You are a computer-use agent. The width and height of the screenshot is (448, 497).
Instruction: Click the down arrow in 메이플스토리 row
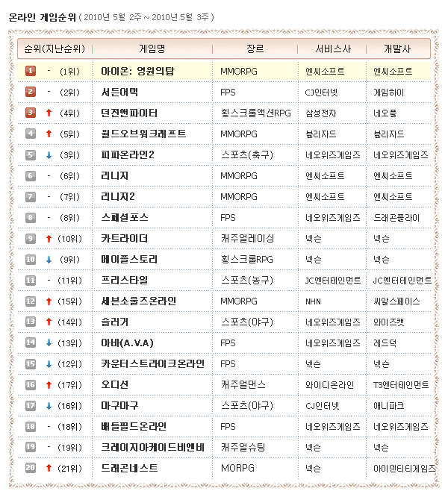[49, 260]
